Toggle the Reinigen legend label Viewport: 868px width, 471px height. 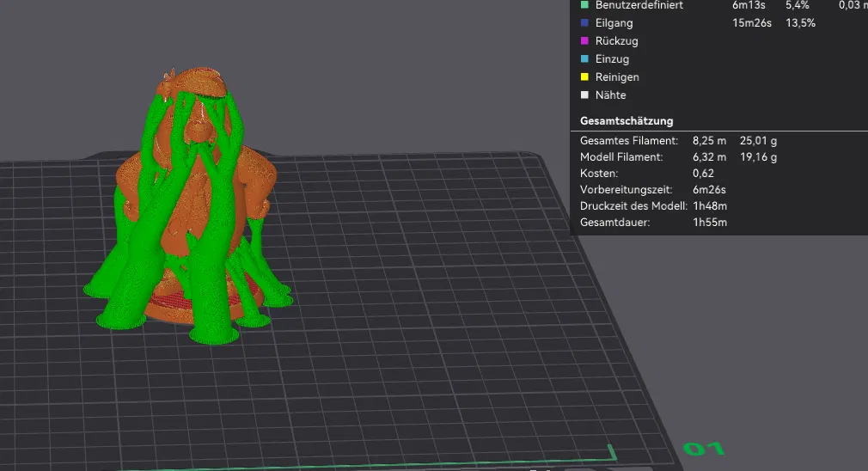tap(617, 77)
